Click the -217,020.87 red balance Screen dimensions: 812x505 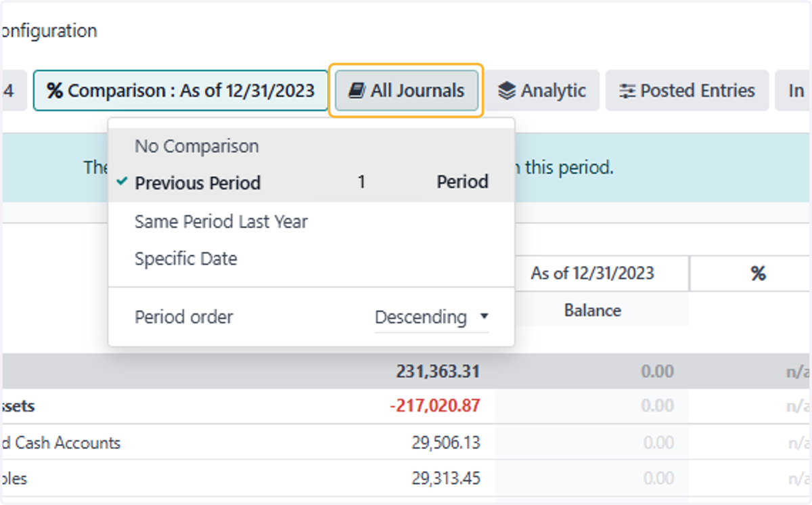435,405
